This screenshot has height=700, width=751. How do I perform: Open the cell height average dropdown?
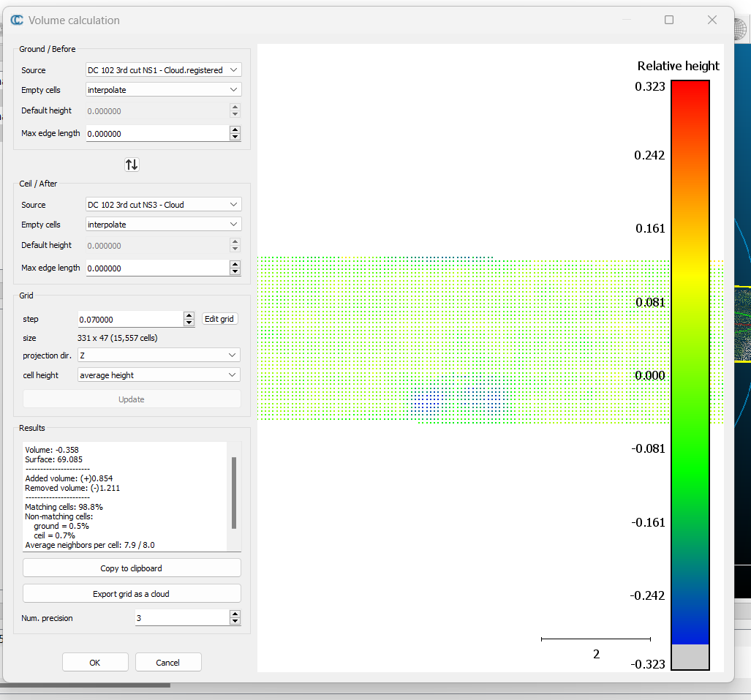point(159,375)
